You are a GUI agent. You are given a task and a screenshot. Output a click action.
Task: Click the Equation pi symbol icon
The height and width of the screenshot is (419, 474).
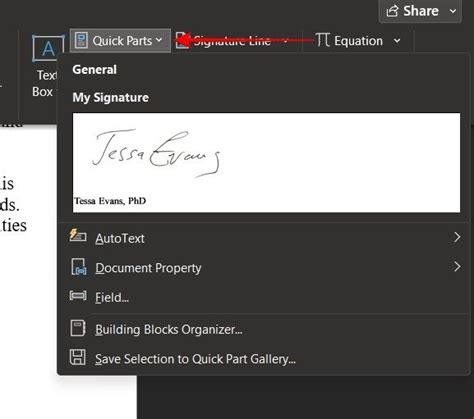[x=322, y=40]
